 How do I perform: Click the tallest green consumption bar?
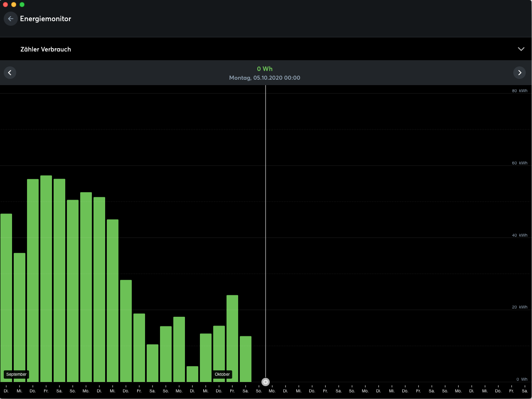coord(46,278)
